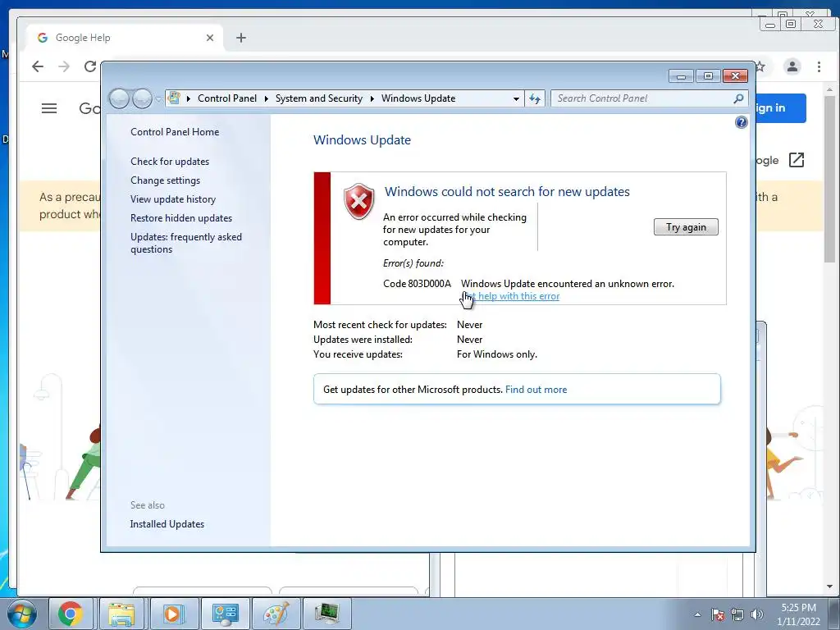Close the Windows Update window
The height and width of the screenshot is (630, 840).
click(x=736, y=76)
